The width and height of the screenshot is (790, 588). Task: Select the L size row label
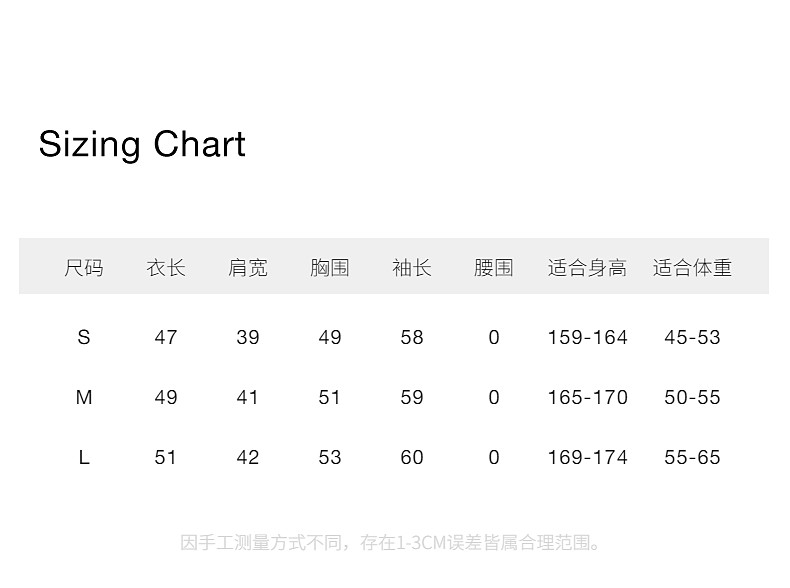[x=84, y=458]
